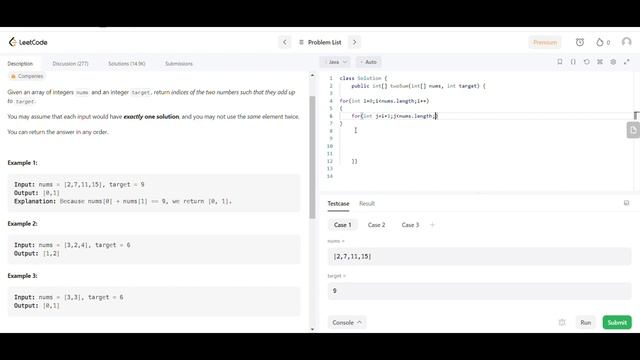Add a new test case plus
Viewport: 640px width, 360px height.
[x=432, y=225]
